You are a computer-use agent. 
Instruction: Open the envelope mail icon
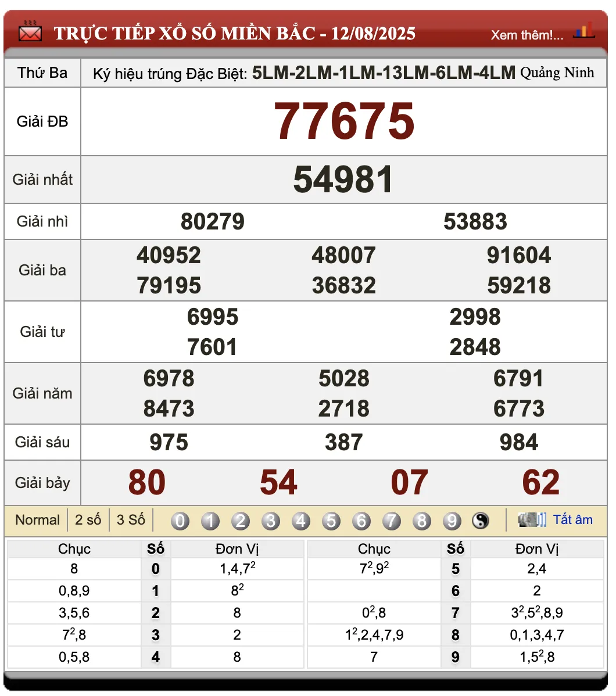click(x=30, y=32)
